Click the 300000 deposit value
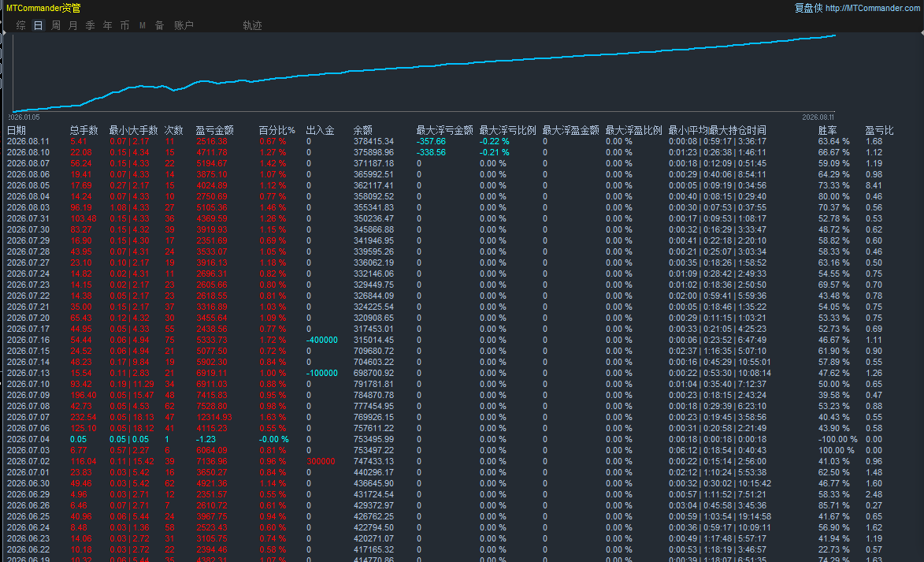Viewport: 924px width, 562px height. point(321,462)
